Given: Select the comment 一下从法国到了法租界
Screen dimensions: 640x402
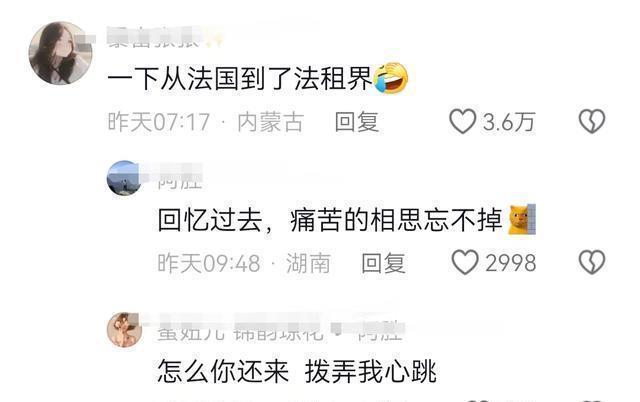Looking at the screenshot, I should (x=240, y=78).
